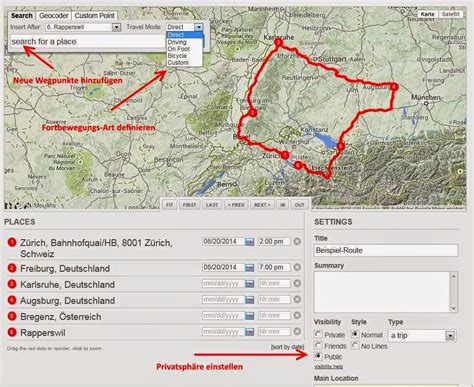Go to previous waypoint with PREV
This screenshot has height=387, width=474.
click(x=236, y=205)
